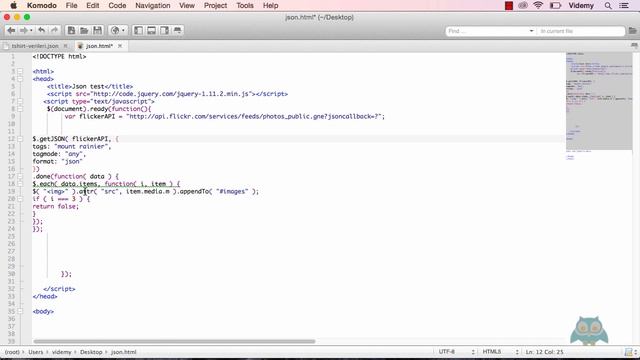Screen dimensions: 640x360
Task: Open Spotlight search magnifier
Action: point(608,6)
